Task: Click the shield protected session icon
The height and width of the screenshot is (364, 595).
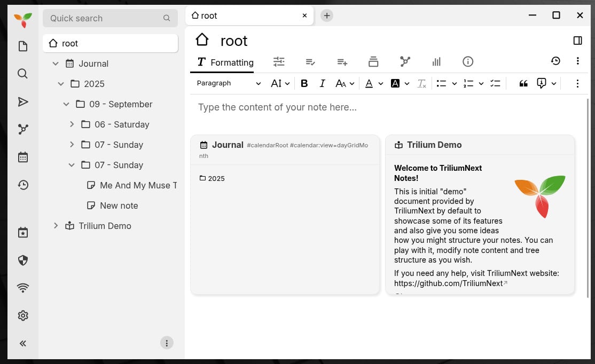Action: tap(22, 260)
